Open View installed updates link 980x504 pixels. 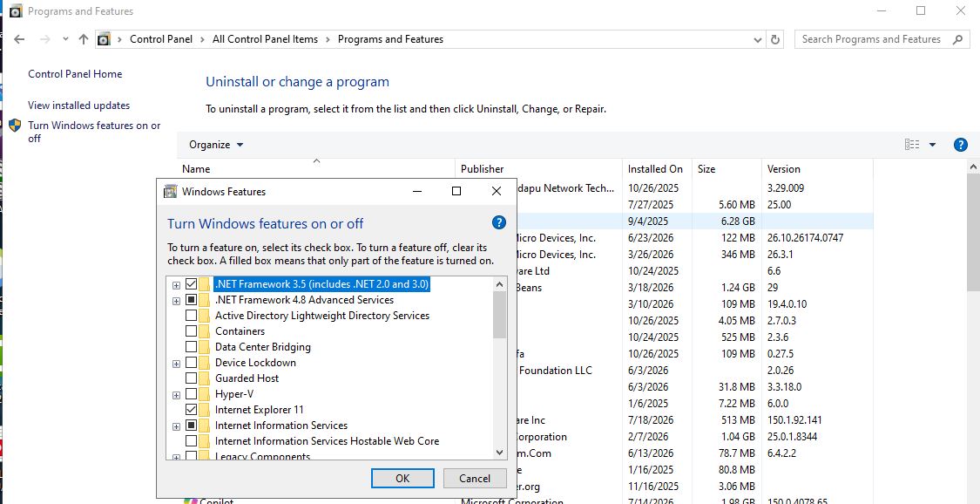[78, 106]
